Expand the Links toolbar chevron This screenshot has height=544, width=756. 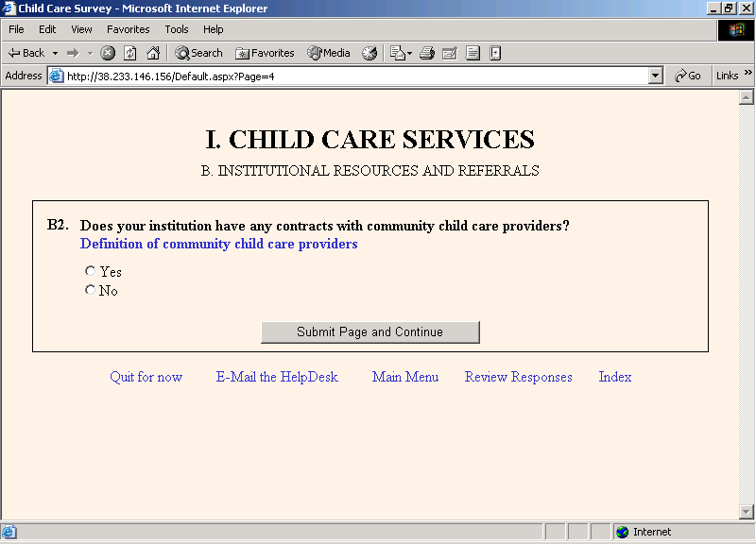pos(747,73)
